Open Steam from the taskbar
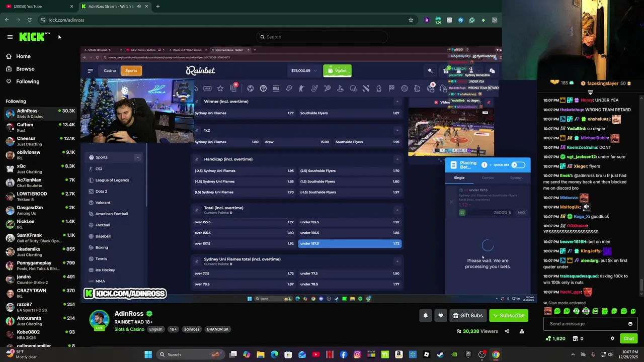Viewport: 644px width, 362px height. click(440, 354)
